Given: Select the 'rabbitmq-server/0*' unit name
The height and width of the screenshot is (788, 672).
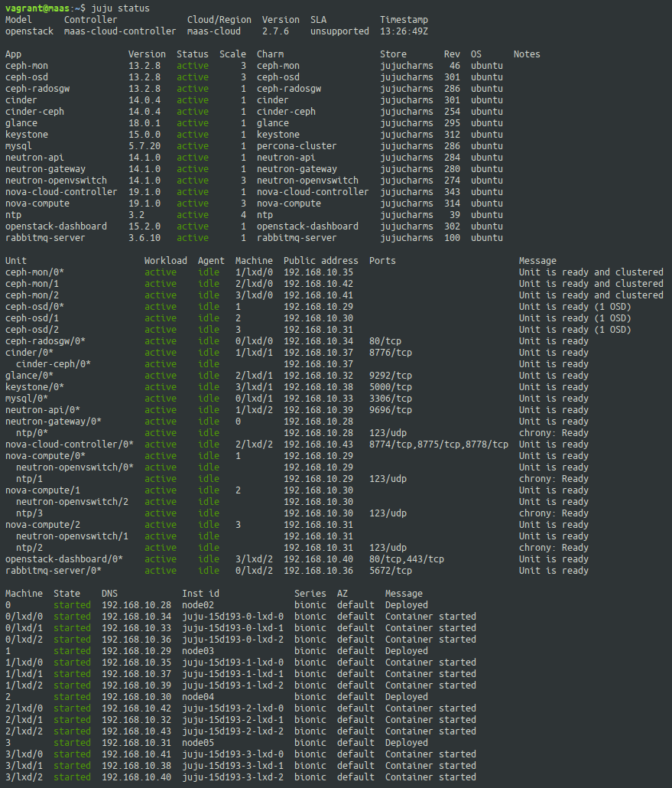Looking at the screenshot, I should 54,571.
